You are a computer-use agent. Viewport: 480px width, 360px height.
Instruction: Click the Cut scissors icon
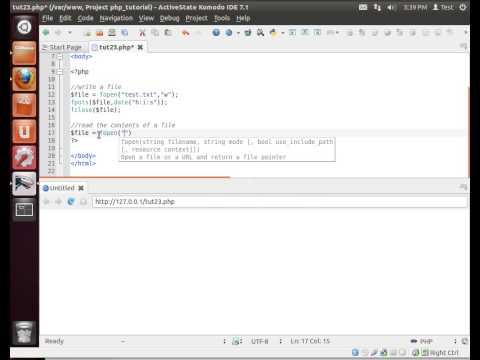[x=142, y=32]
